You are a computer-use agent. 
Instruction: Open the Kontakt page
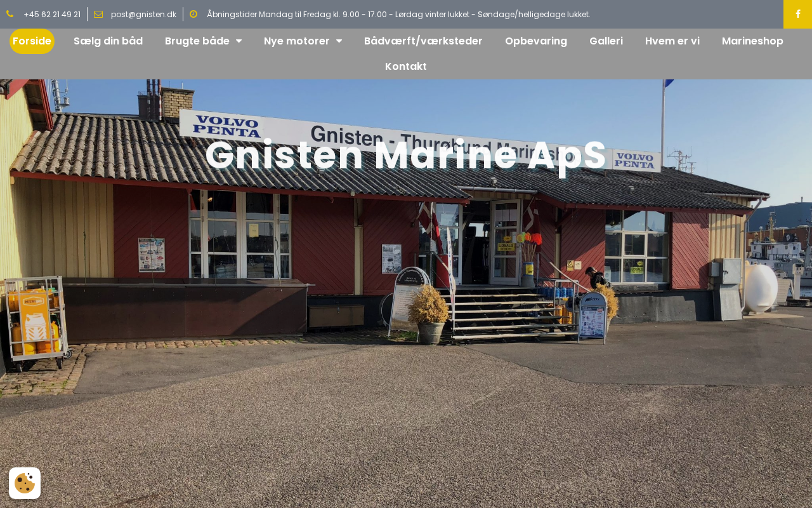406,67
